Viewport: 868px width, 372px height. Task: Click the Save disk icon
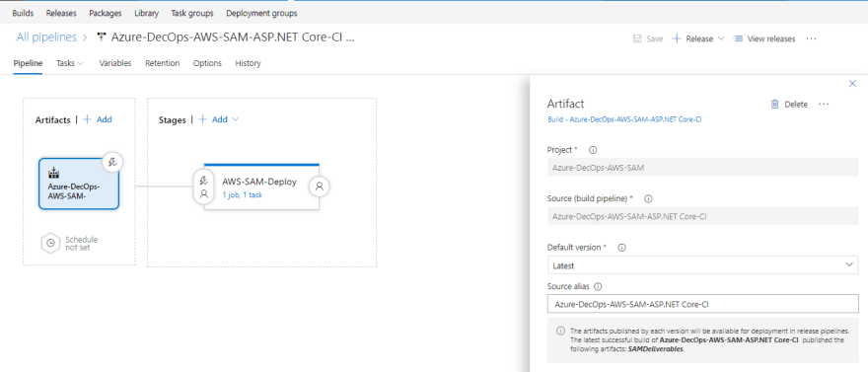(x=638, y=38)
